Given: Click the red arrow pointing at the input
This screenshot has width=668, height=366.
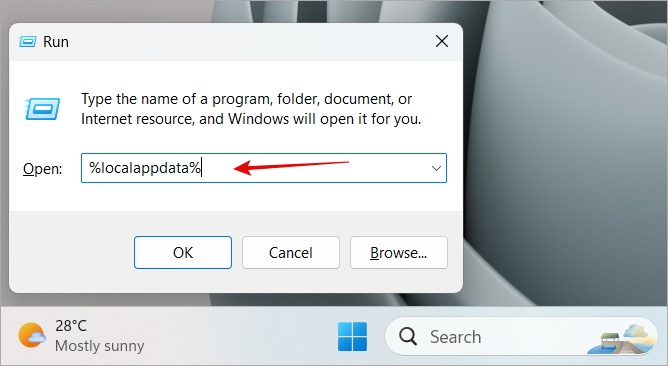Looking at the screenshot, I should (x=291, y=167).
